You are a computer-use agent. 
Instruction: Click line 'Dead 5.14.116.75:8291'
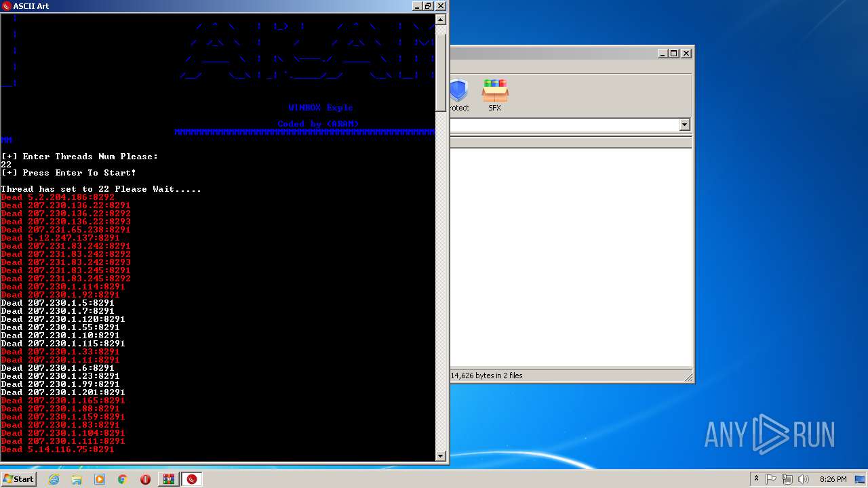58,449
